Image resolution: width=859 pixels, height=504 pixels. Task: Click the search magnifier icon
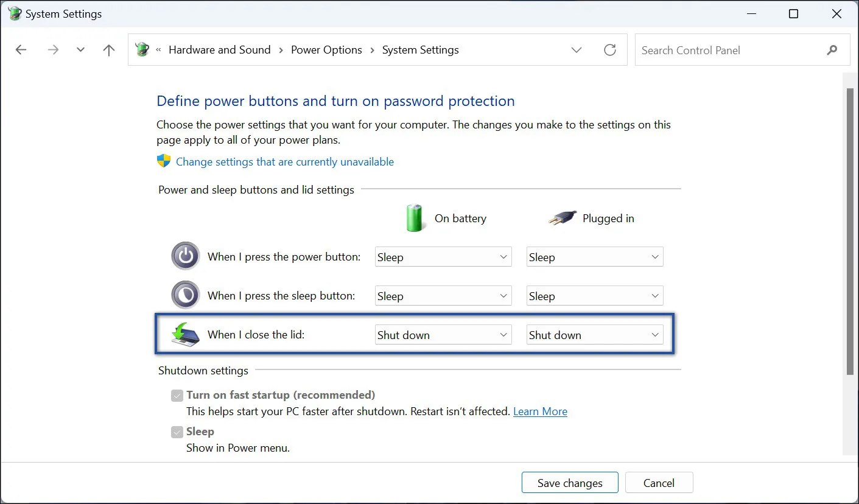pos(832,50)
